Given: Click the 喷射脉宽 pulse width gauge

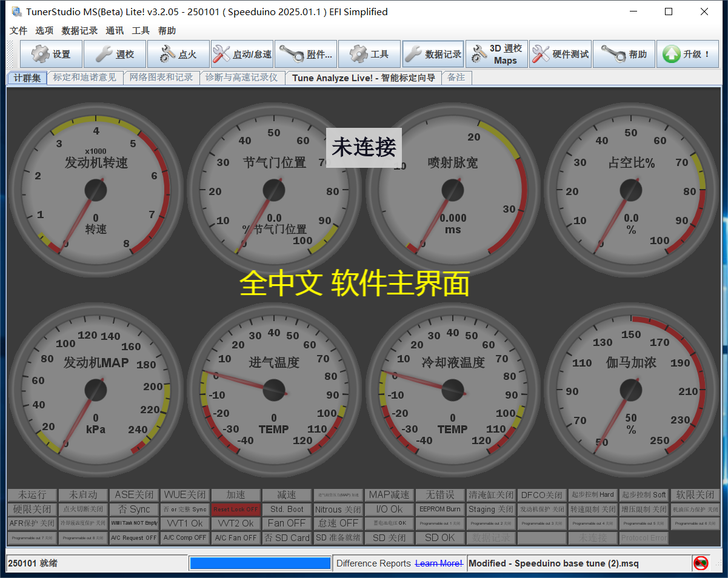Looking at the screenshot, I should 453,190.
